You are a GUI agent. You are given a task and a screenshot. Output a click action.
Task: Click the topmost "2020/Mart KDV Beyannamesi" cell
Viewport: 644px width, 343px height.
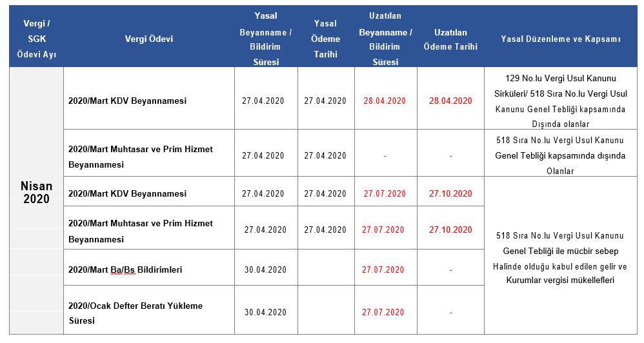pyautogui.click(x=127, y=101)
